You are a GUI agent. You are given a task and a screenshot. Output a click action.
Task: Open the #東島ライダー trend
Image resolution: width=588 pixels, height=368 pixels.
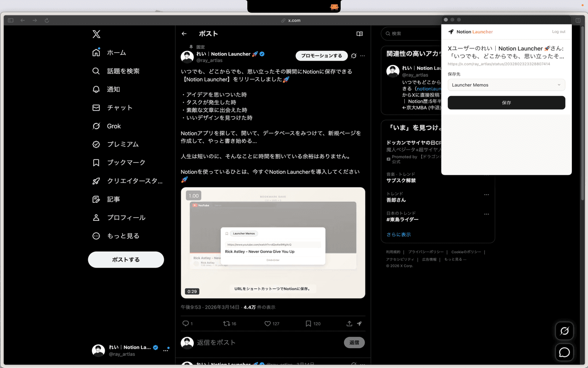point(402,219)
